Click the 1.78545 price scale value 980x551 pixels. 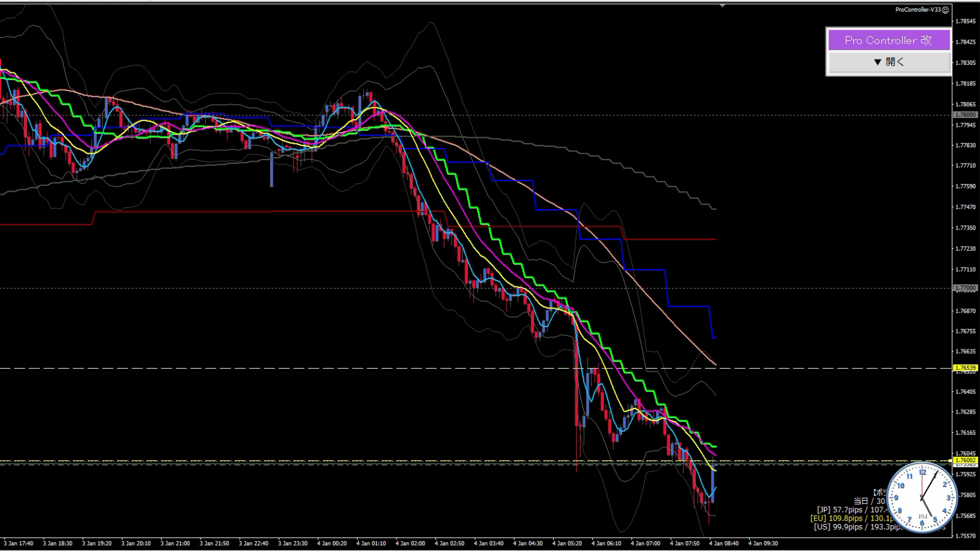[x=965, y=21]
